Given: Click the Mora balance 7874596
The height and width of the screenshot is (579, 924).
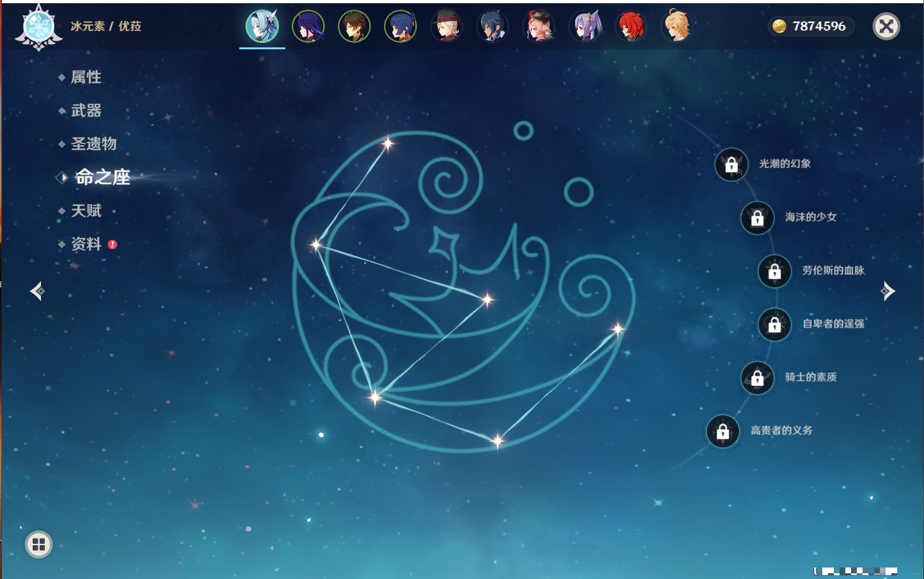Looking at the screenshot, I should point(819,26).
